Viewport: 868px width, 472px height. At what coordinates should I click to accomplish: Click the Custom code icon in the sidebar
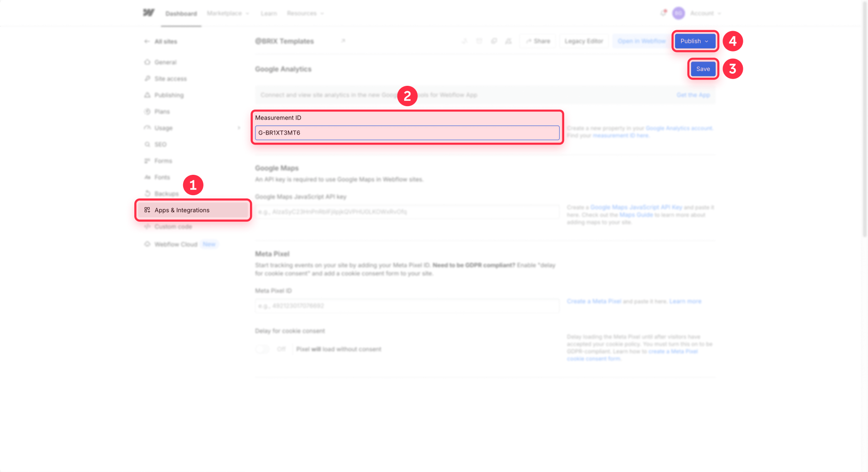(147, 226)
